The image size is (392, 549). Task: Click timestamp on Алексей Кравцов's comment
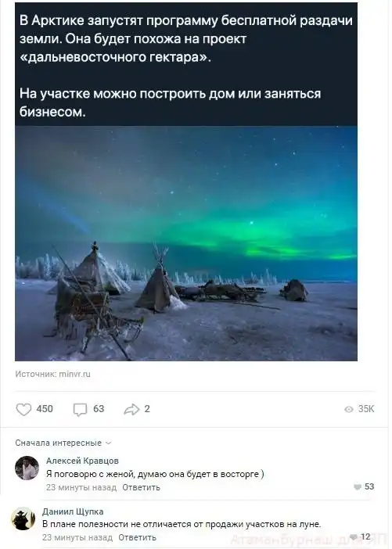[x=81, y=487]
